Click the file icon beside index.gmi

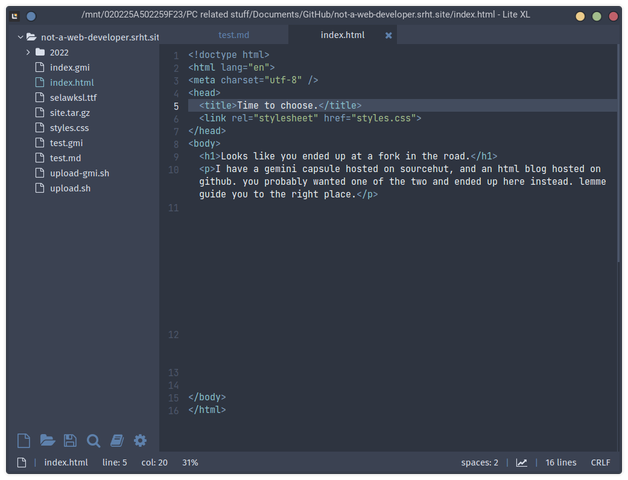pyautogui.click(x=40, y=67)
